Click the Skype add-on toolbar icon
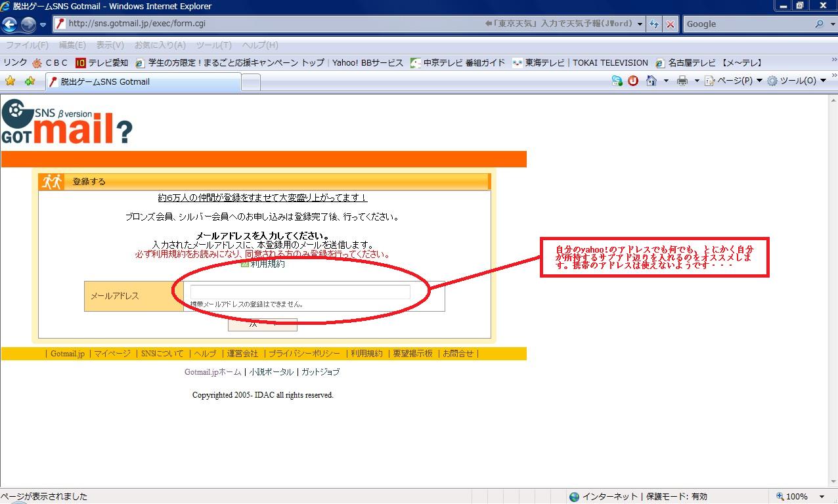 tap(617, 81)
